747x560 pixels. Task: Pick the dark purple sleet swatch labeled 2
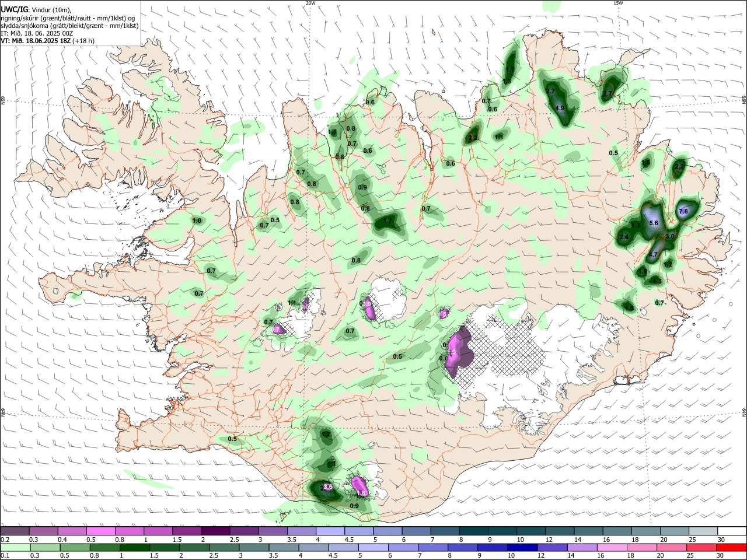pyautogui.click(x=215, y=531)
